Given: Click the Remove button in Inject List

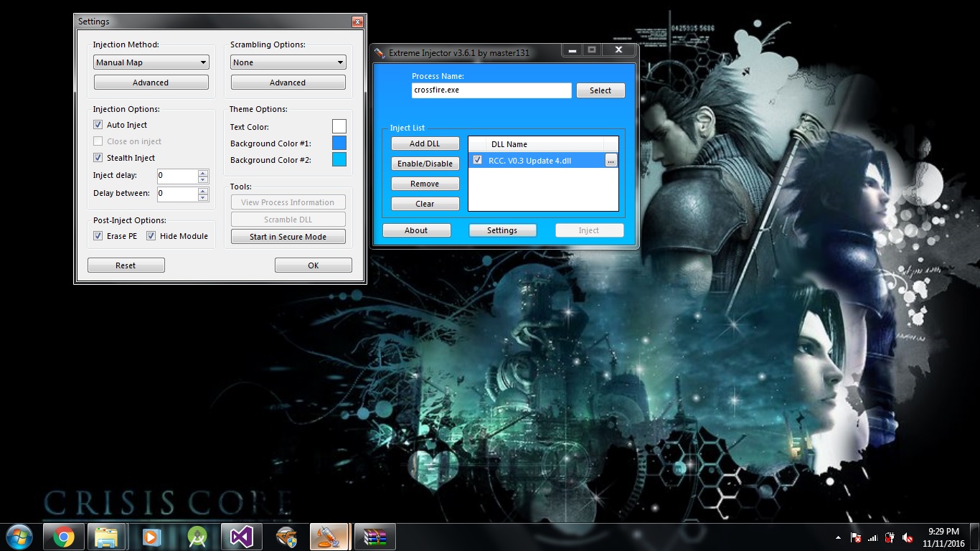Looking at the screenshot, I should tap(425, 184).
